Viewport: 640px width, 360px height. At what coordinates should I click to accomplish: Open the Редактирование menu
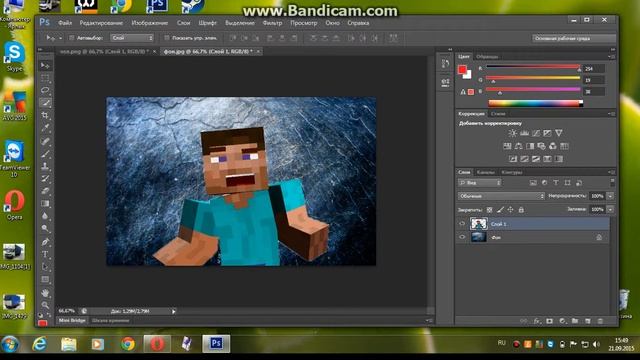(x=101, y=23)
